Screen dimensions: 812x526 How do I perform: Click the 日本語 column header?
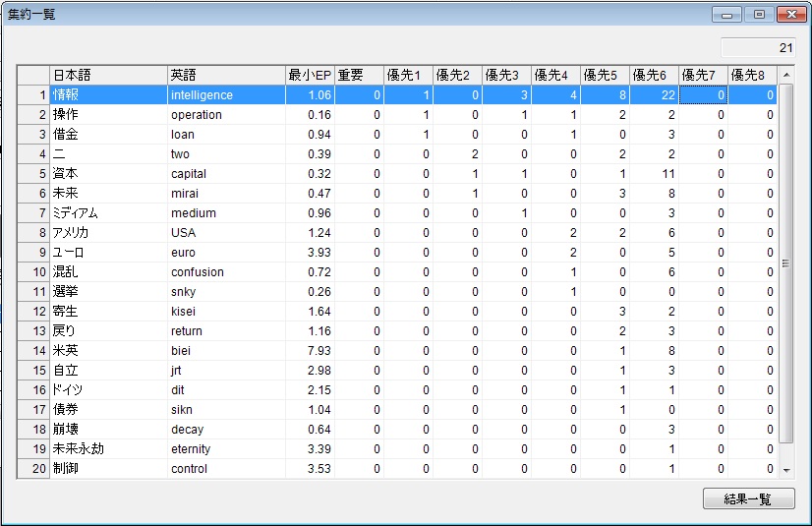(x=108, y=75)
